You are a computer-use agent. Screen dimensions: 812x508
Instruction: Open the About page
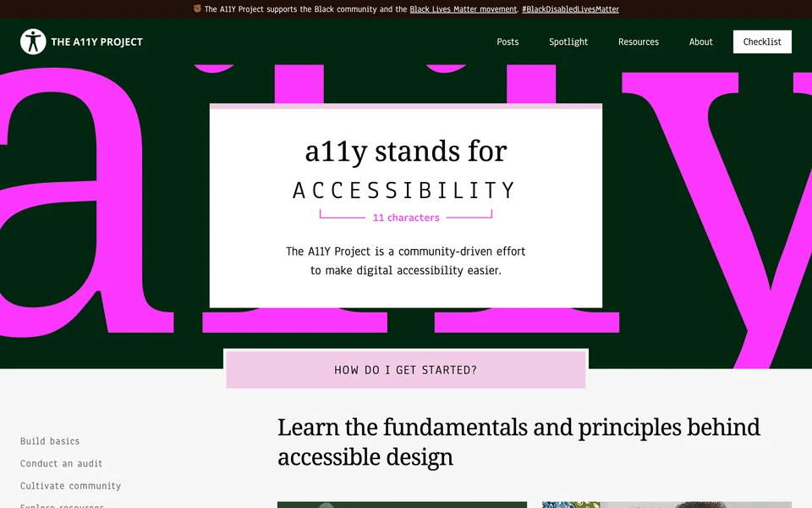[x=700, y=42]
